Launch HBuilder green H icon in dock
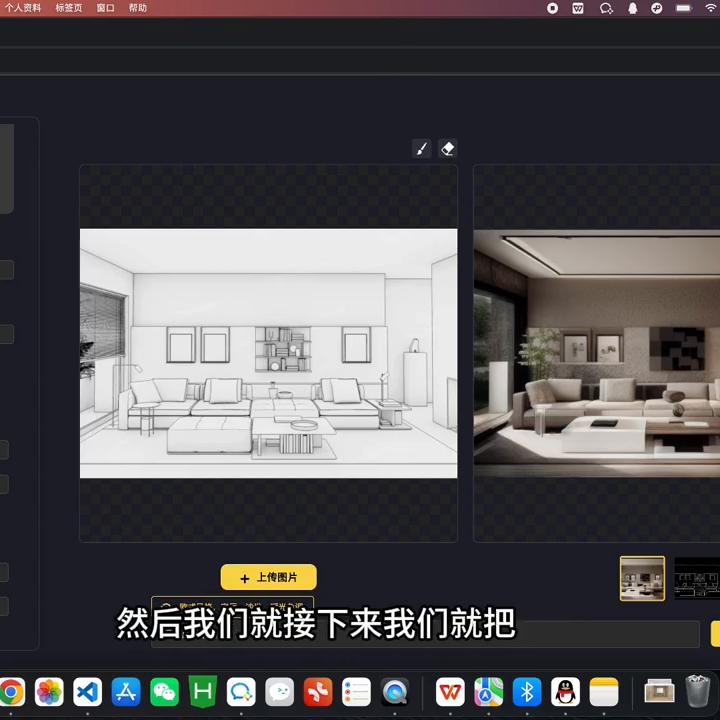Image resolution: width=720 pixels, height=720 pixels. (203, 692)
